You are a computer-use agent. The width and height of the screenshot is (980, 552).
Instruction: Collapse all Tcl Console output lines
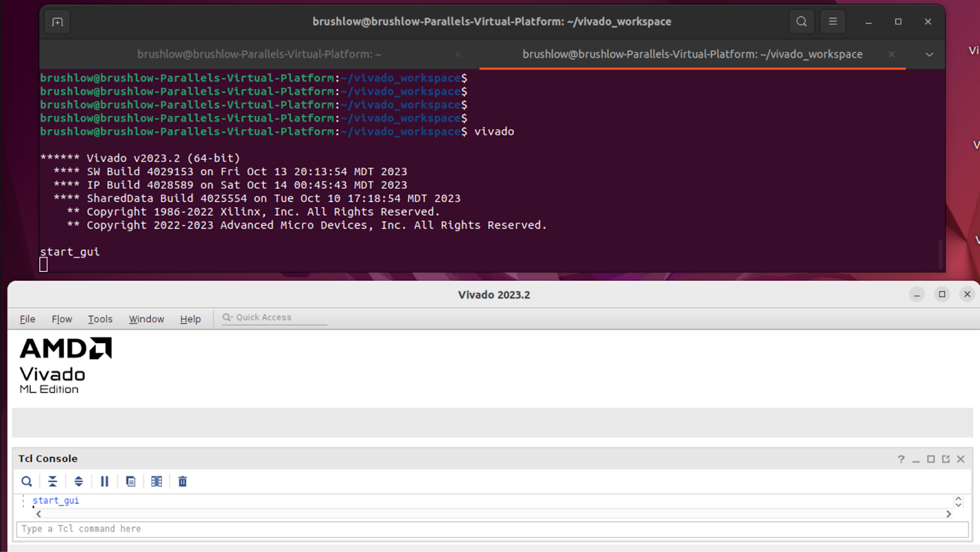pyautogui.click(x=52, y=482)
